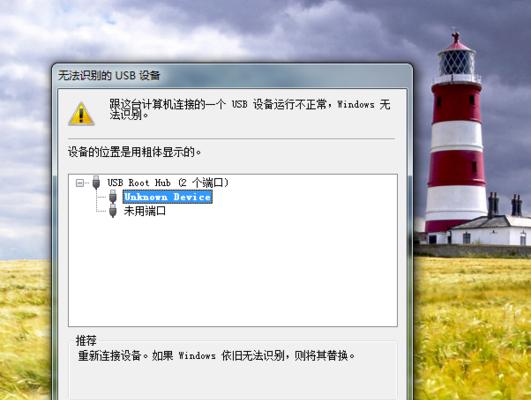Click the lighthouse lantern room at top
Screen dimensions: 531x400
click(x=456, y=61)
